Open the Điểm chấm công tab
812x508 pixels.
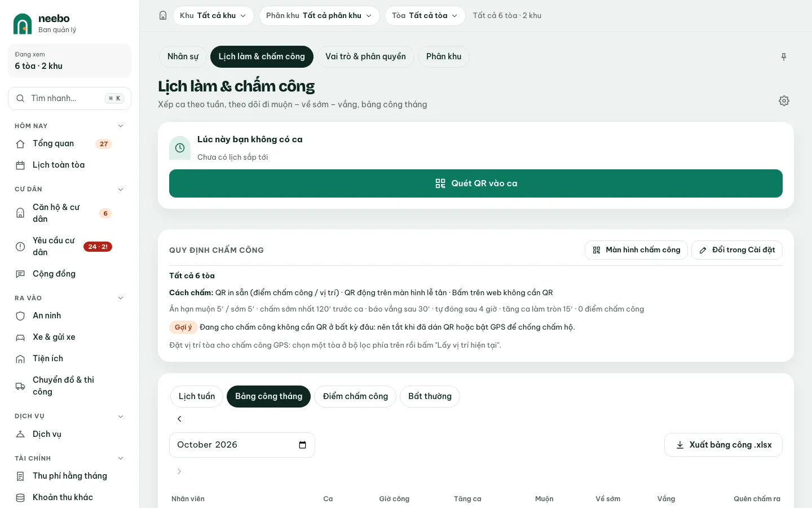point(355,396)
